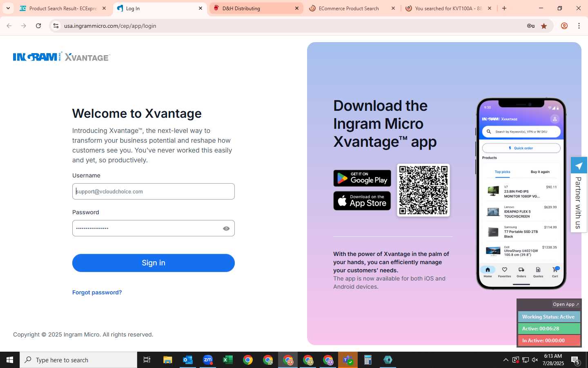The image size is (588, 368).
Task: Open the Chrome profile icon
Action: click(x=564, y=26)
